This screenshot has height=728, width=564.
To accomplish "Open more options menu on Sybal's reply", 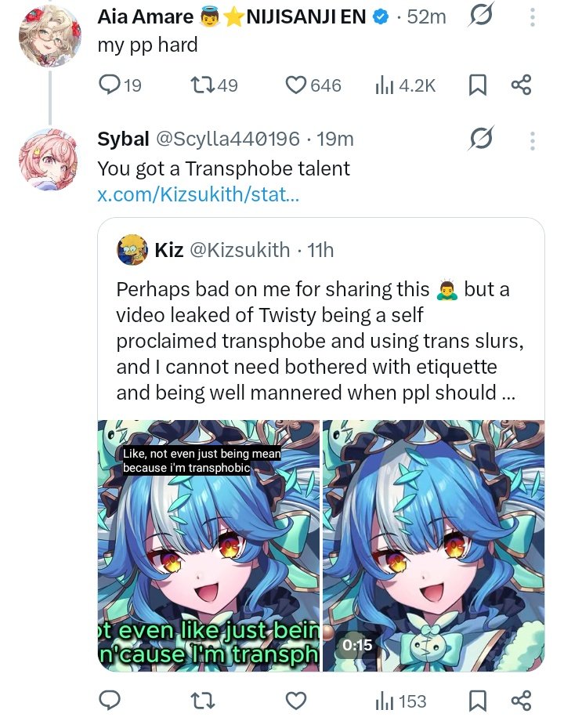I will pyautogui.click(x=533, y=140).
